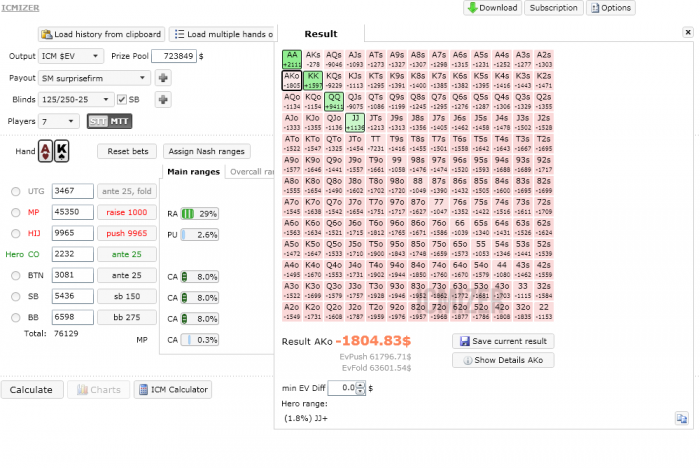Select the BB radio button
The image size is (700, 468).
click(16, 317)
